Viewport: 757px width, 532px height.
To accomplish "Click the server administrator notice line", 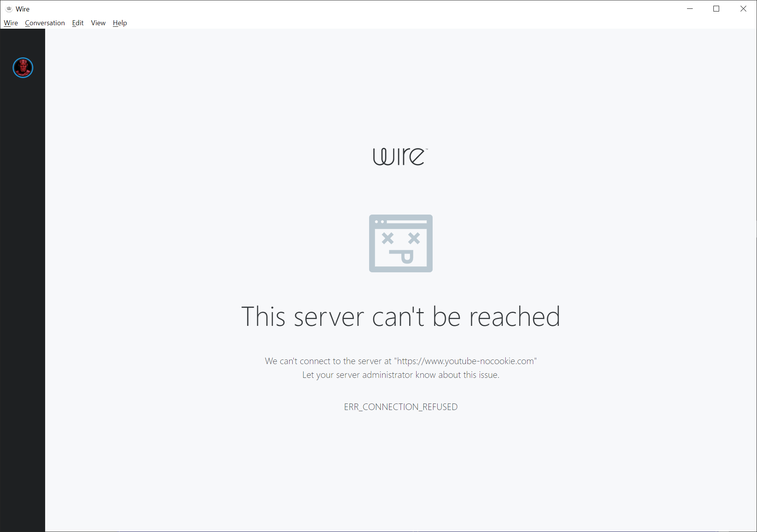I will pyautogui.click(x=400, y=375).
